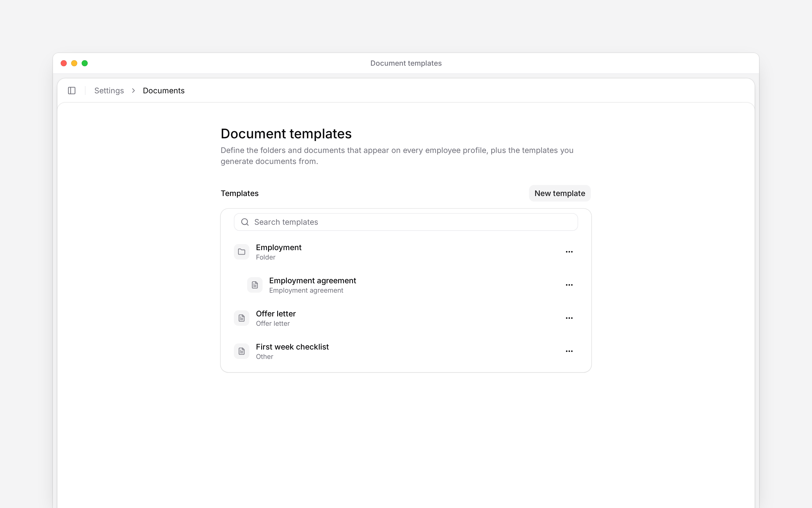Click the 'Folder' subtitle under Employment
This screenshot has width=812, height=508.
click(265, 257)
